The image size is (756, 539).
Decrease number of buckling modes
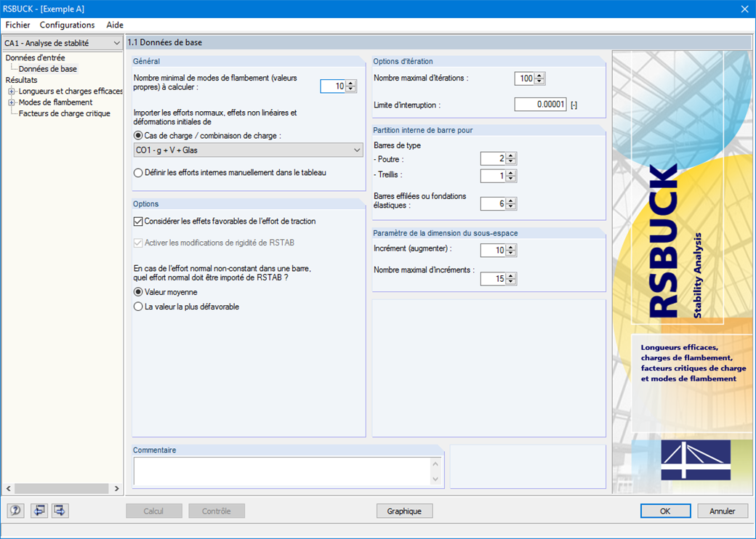click(351, 89)
